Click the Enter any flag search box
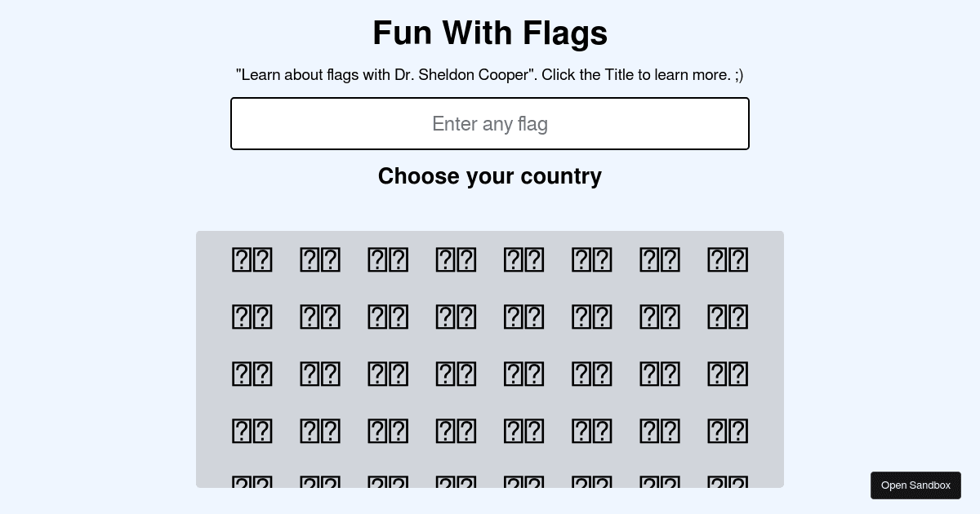Image resolution: width=980 pixels, height=514 pixels. [490, 123]
